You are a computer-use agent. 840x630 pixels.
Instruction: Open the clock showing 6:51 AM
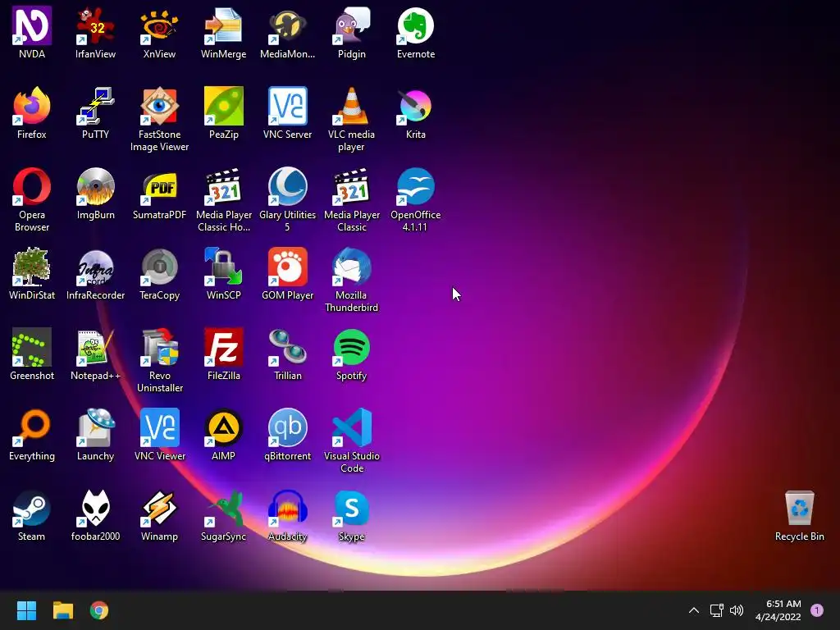pos(778,610)
